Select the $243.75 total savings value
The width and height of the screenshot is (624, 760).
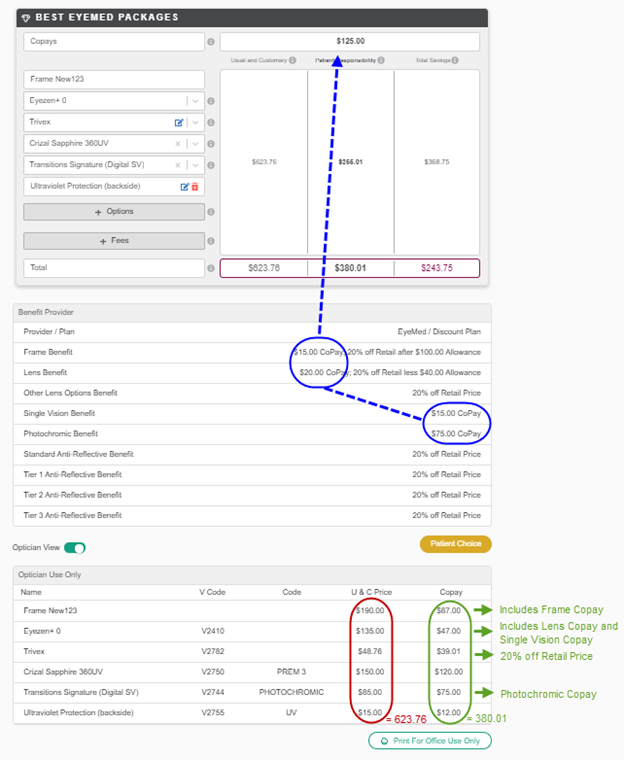point(437,268)
